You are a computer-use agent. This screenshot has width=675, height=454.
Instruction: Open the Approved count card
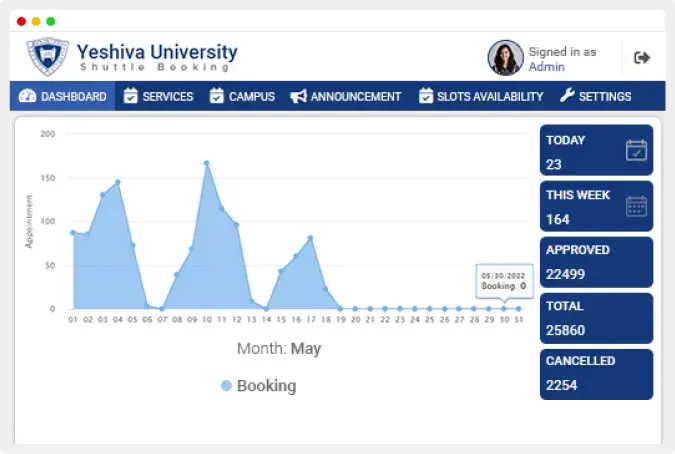[x=596, y=262]
